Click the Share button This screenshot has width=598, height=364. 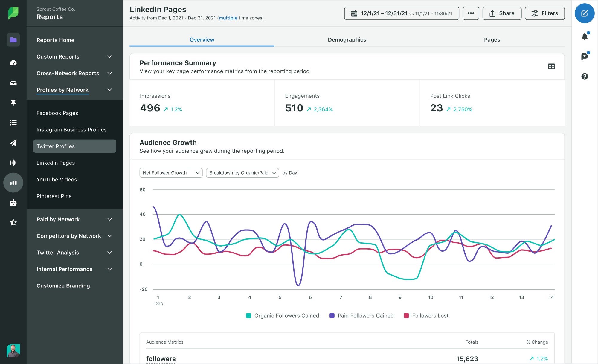(502, 13)
